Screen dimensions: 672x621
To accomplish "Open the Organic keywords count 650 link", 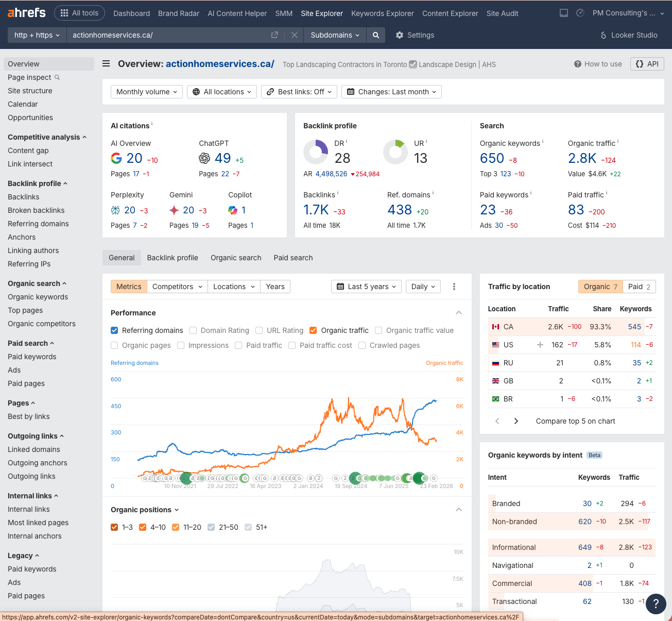I will coord(492,158).
